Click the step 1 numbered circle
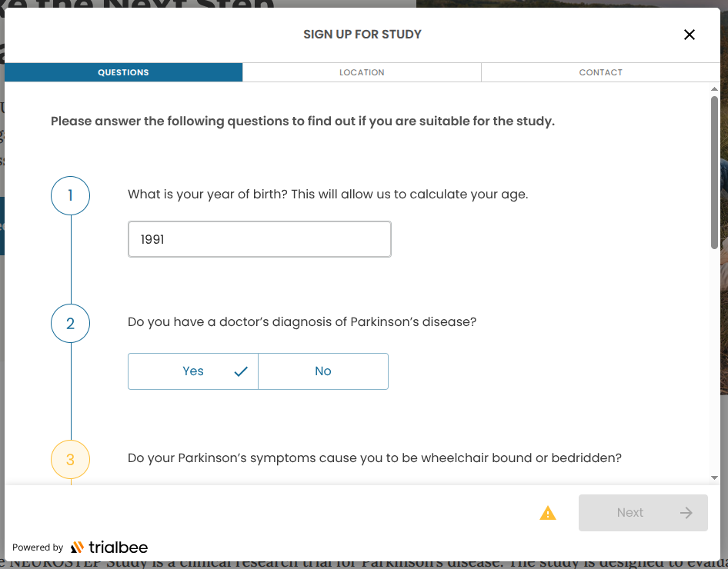 70,195
